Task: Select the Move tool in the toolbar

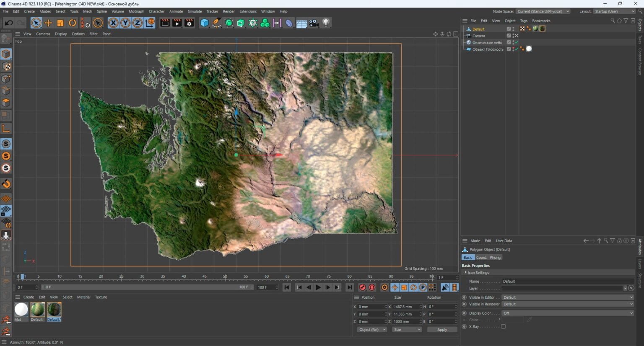Action: [x=48, y=23]
